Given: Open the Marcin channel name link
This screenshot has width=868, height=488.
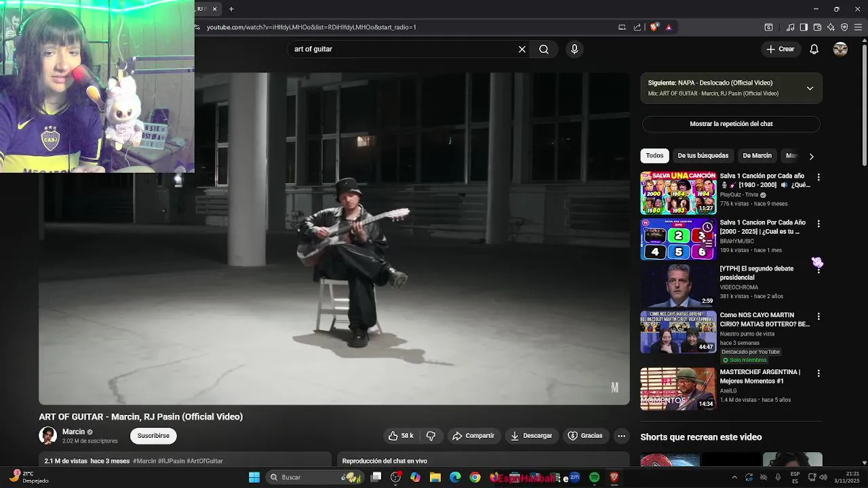Looking at the screenshot, I should click(x=74, y=432).
